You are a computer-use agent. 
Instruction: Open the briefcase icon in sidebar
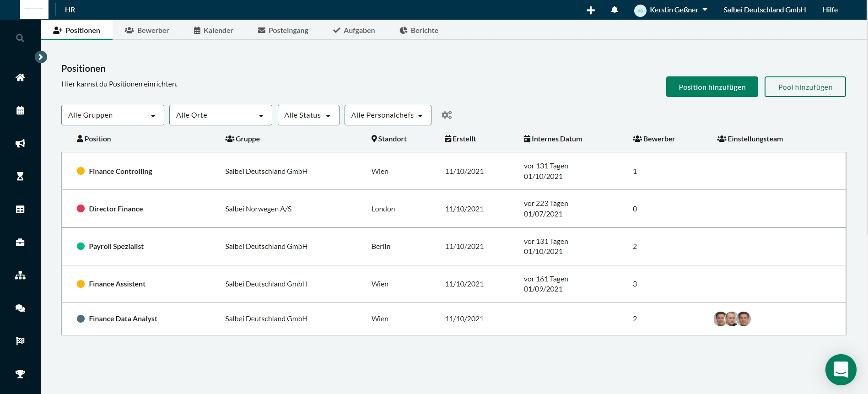20,243
